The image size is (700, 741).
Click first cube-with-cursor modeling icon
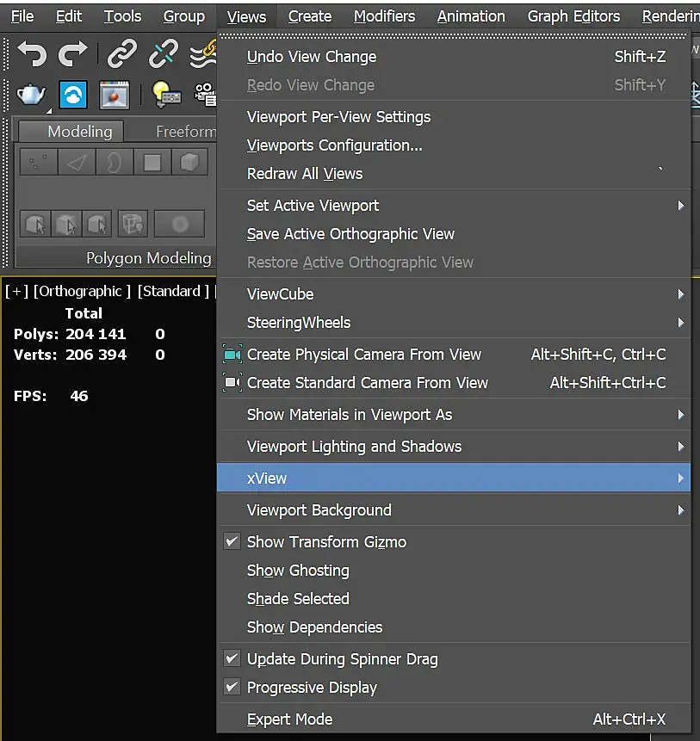pos(35,224)
